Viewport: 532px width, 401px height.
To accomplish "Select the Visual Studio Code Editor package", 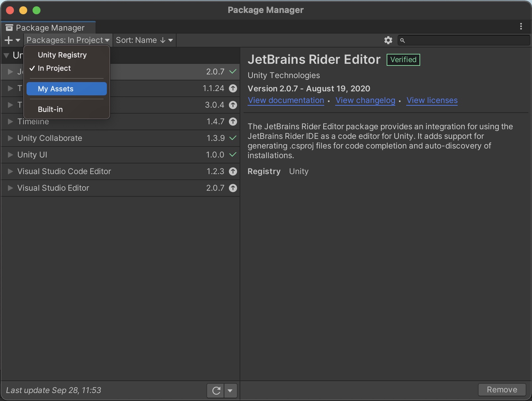I will (120, 171).
